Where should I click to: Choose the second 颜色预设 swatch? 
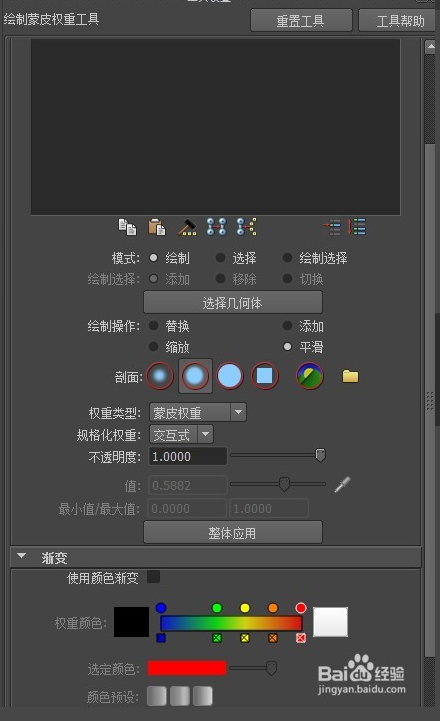click(180, 696)
